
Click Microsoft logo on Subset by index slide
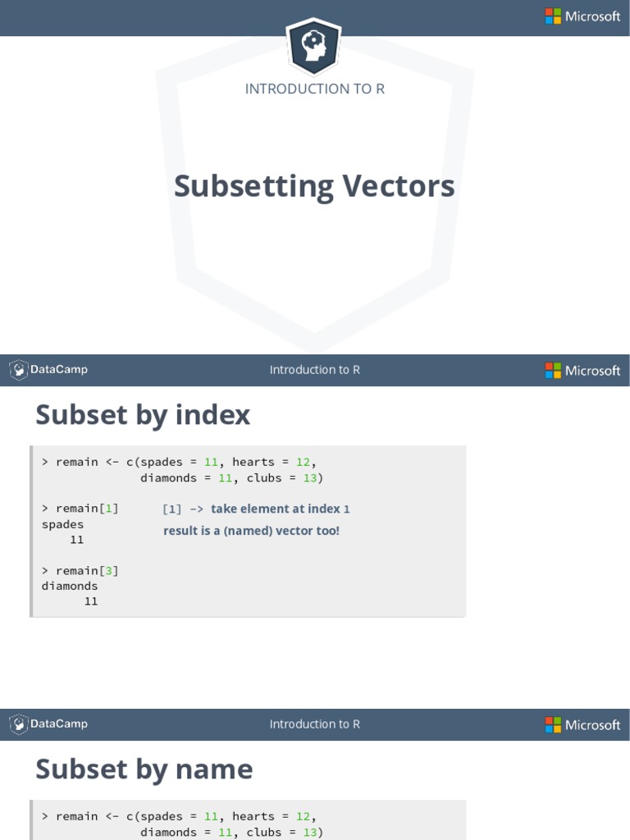(582, 370)
